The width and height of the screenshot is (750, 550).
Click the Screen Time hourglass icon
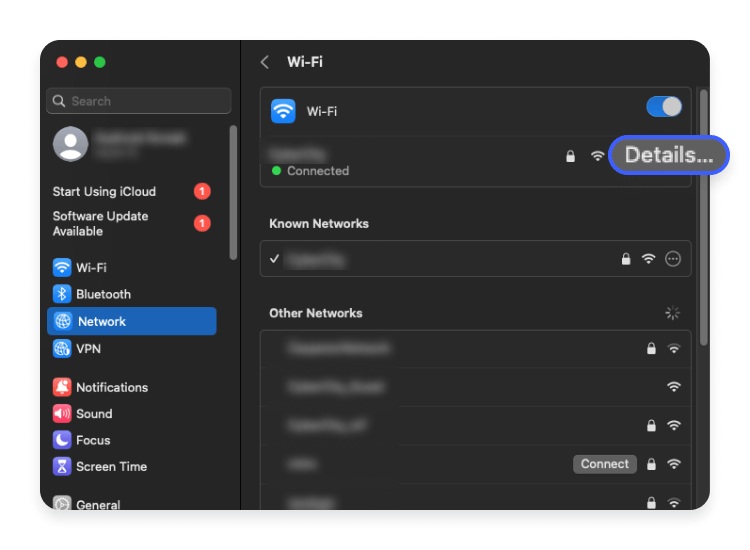pyautogui.click(x=62, y=467)
